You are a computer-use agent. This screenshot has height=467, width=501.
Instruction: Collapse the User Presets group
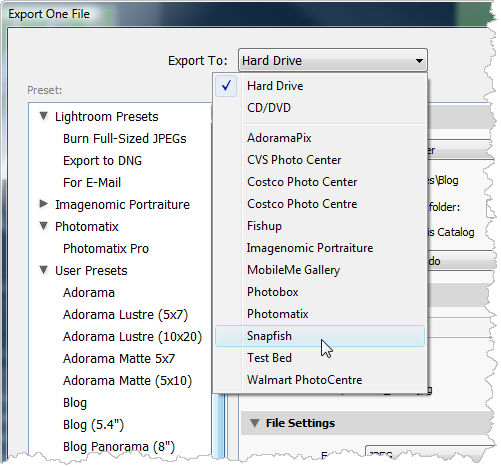[x=43, y=270]
